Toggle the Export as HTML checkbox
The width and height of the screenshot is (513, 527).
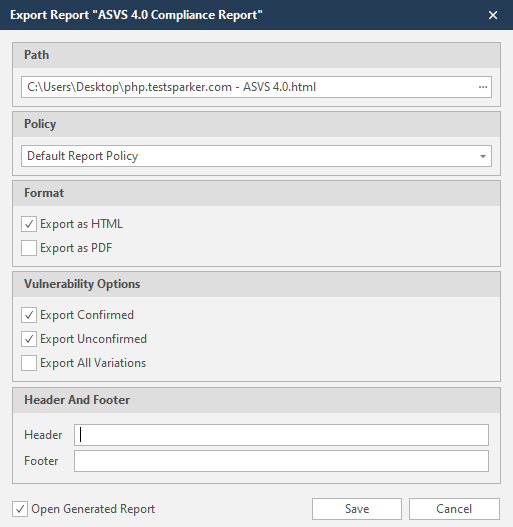click(x=29, y=224)
